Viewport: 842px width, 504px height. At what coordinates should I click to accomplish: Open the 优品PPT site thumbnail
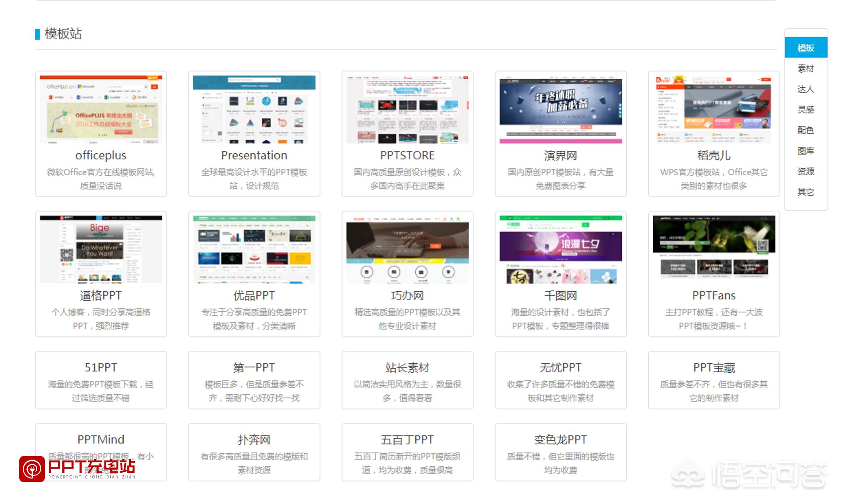[254, 250]
